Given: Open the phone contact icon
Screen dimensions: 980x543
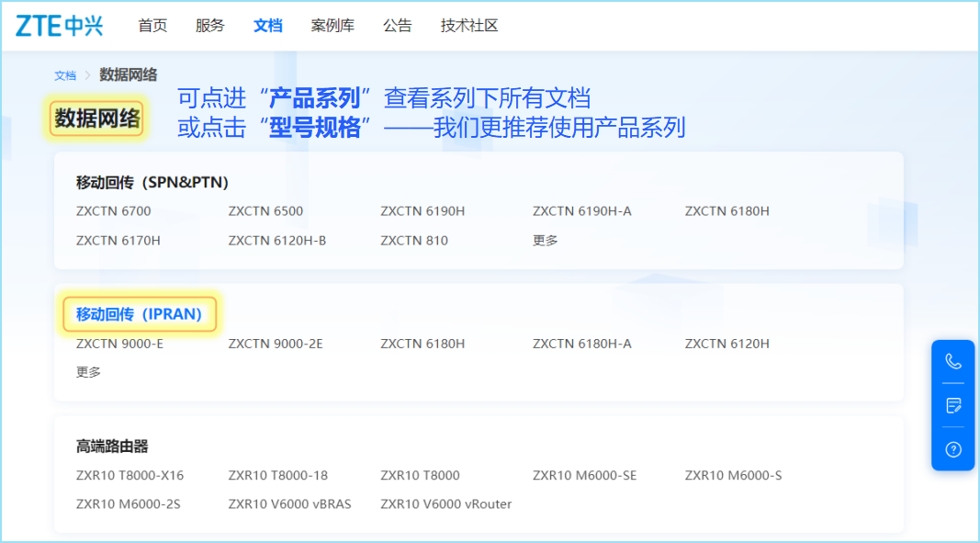Looking at the screenshot, I should [952, 361].
